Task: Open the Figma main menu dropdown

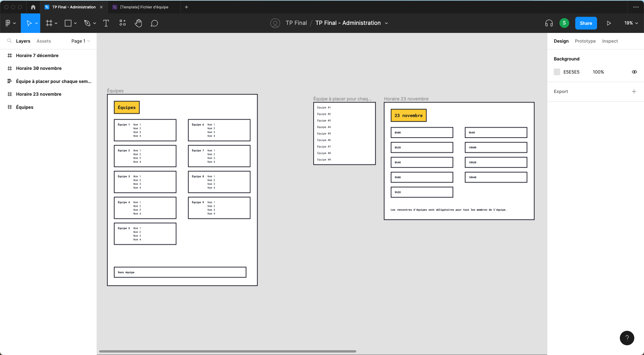Action: tap(10, 23)
